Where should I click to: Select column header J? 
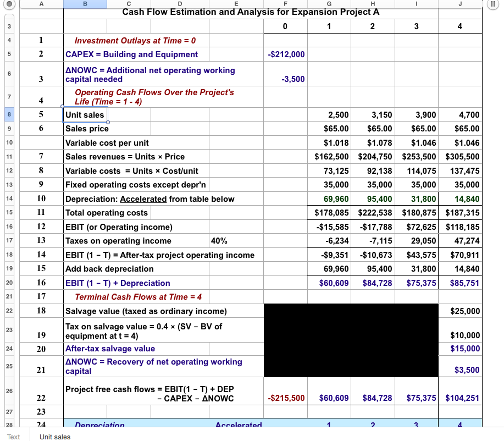click(460, 5)
